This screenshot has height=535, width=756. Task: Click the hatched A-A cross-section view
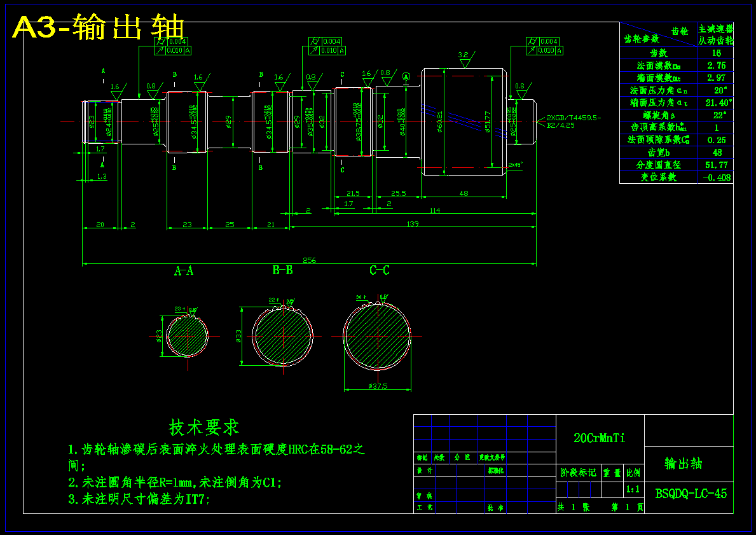point(187,336)
